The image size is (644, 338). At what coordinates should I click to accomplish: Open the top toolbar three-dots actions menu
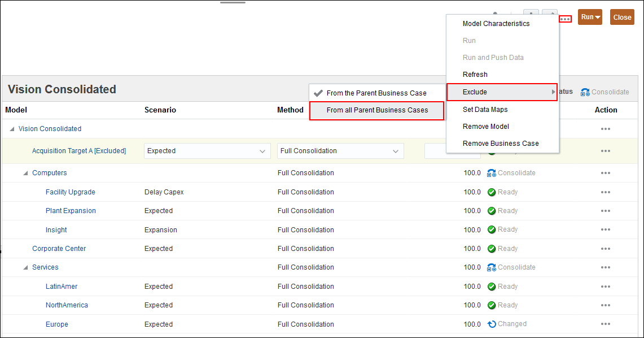[x=565, y=19]
